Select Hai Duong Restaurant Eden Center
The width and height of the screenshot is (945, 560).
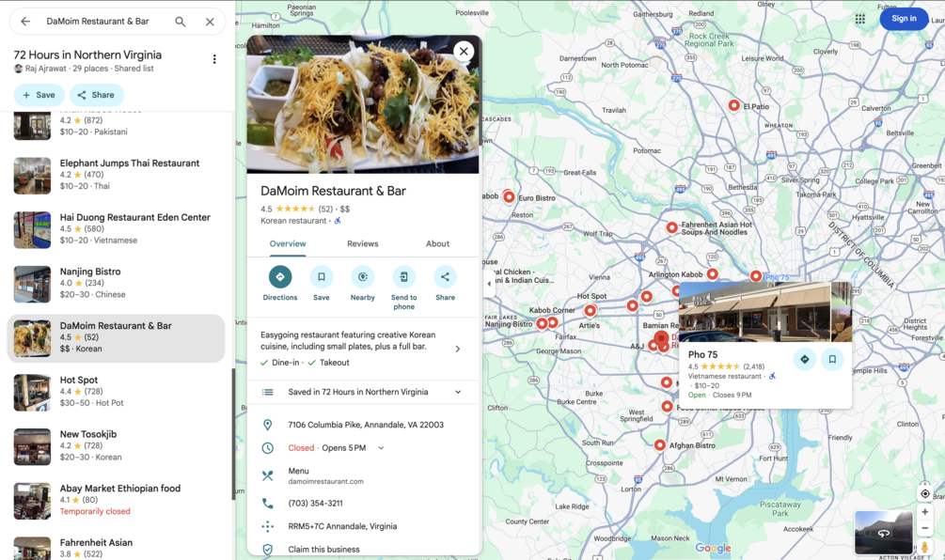click(116, 229)
